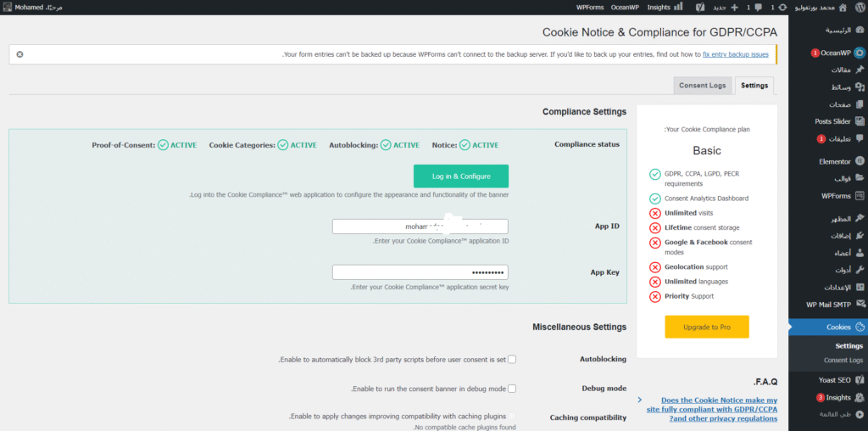The image size is (868, 431).
Task: Open Appearance (المظهر) brush icon
Action: pyautogui.click(x=860, y=218)
